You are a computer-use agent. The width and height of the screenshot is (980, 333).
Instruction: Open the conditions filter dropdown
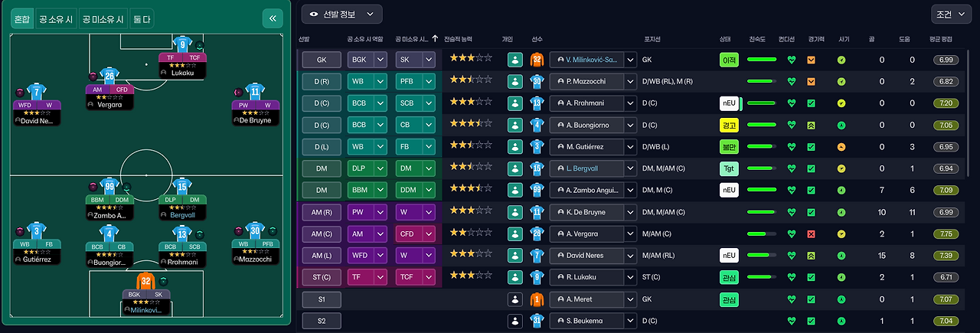(952, 13)
